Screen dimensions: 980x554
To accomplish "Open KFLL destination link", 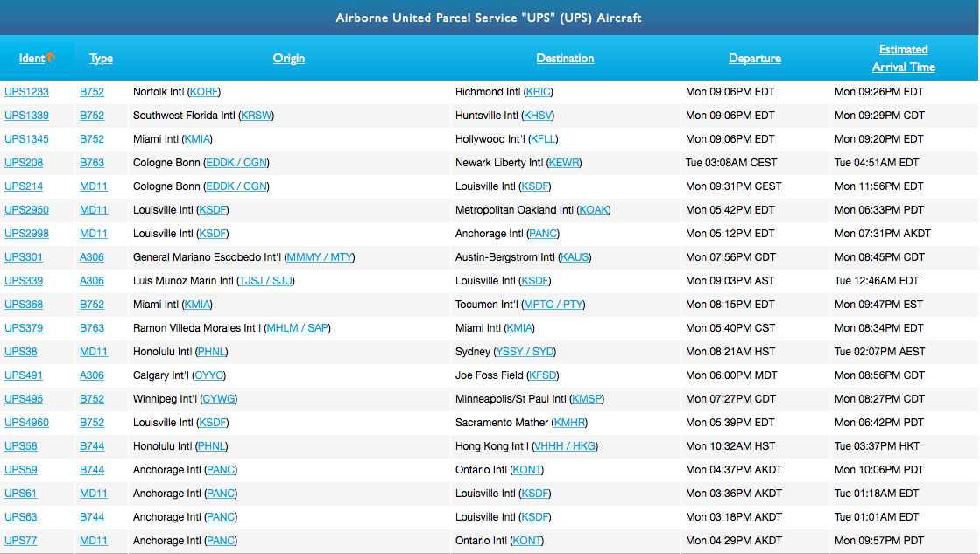I will (x=543, y=139).
